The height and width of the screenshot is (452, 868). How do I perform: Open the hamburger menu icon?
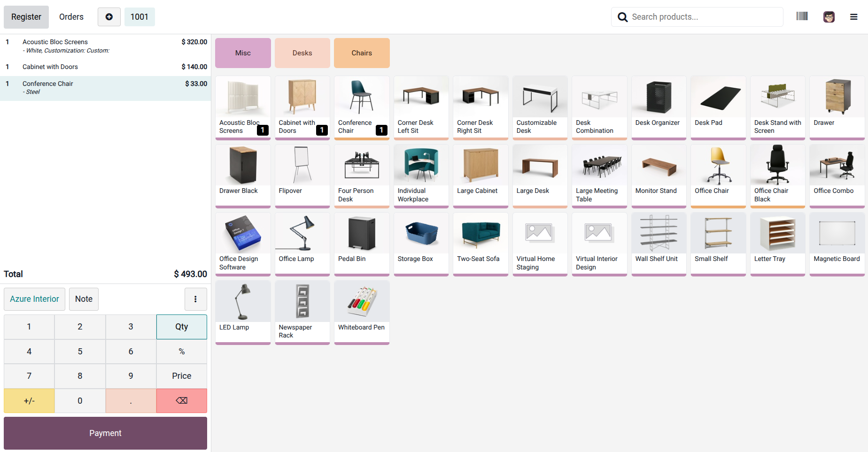(854, 17)
